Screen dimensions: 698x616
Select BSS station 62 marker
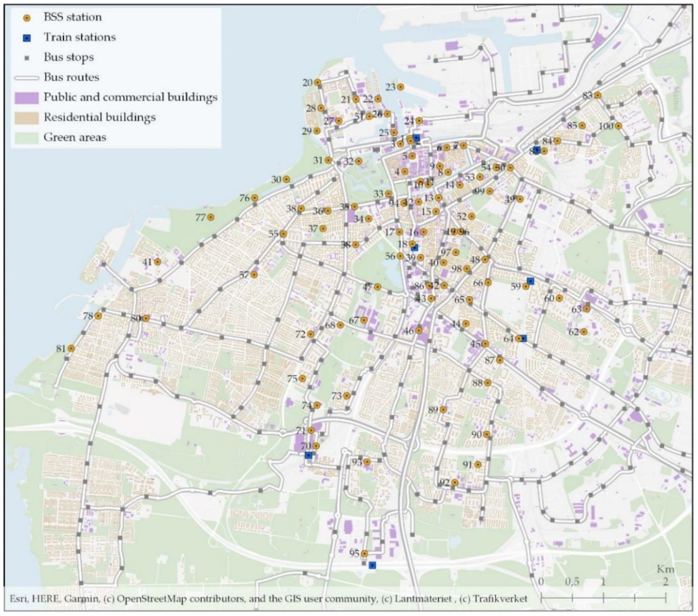point(584,332)
